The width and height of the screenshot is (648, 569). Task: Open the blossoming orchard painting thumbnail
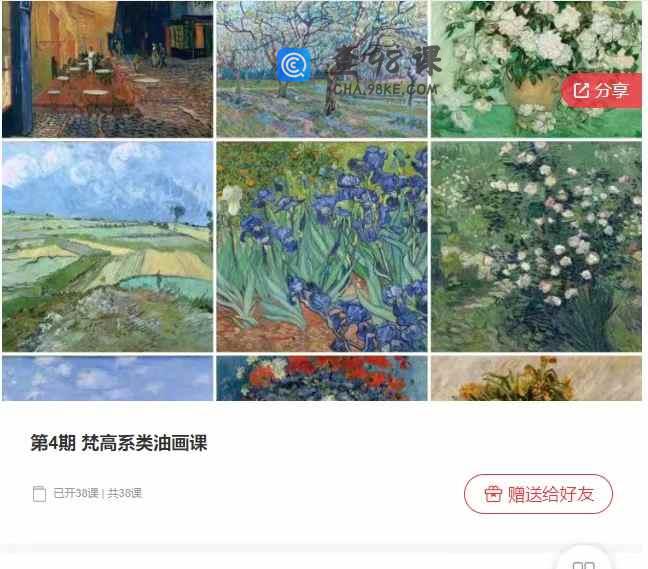pos(322,69)
